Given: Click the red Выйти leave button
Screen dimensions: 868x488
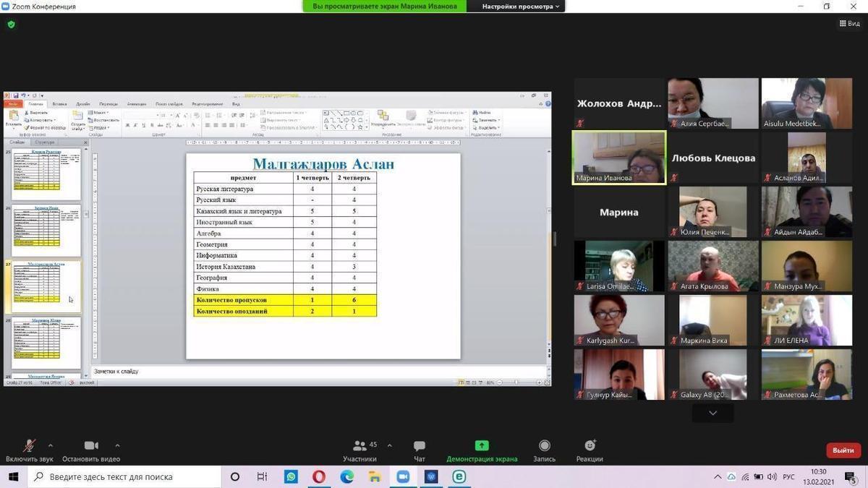Looking at the screenshot, I should (x=843, y=450).
